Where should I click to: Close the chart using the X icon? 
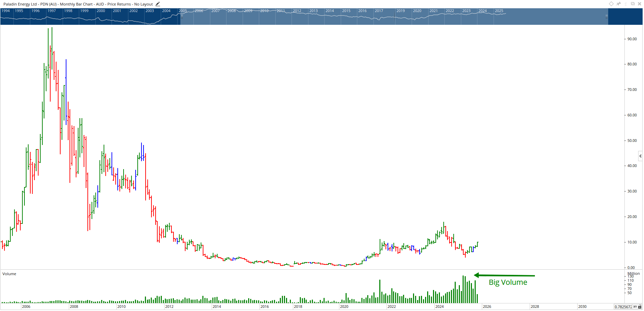(x=639, y=4)
